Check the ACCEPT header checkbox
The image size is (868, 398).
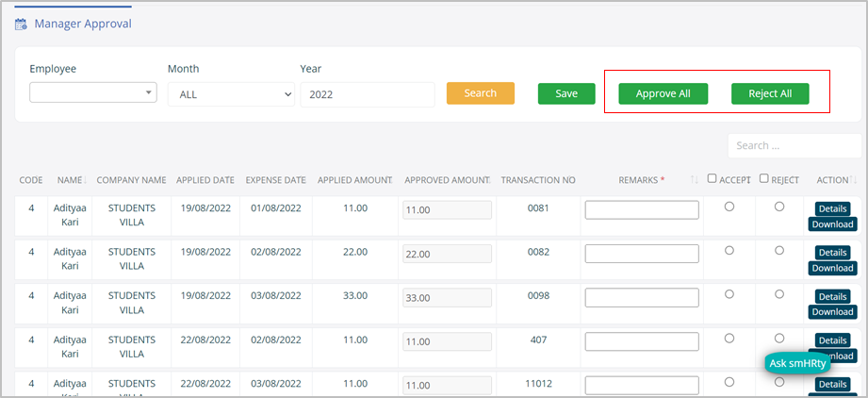[x=712, y=179]
